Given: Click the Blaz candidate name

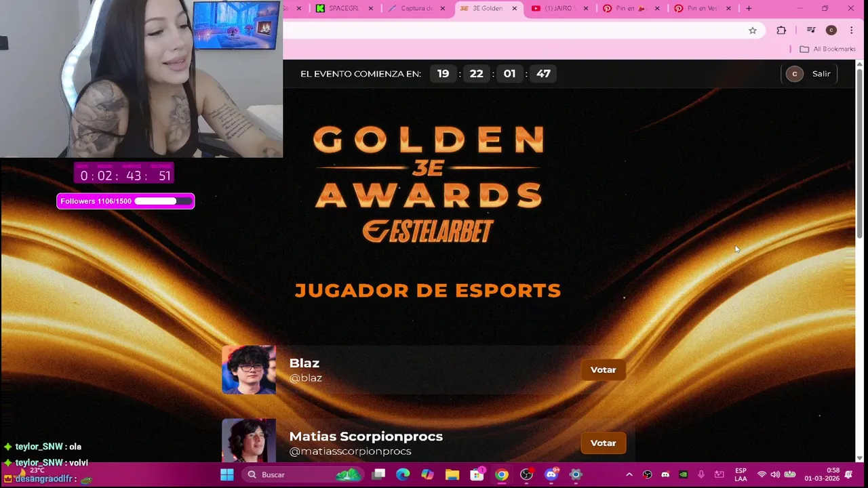Looking at the screenshot, I should click(304, 363).
